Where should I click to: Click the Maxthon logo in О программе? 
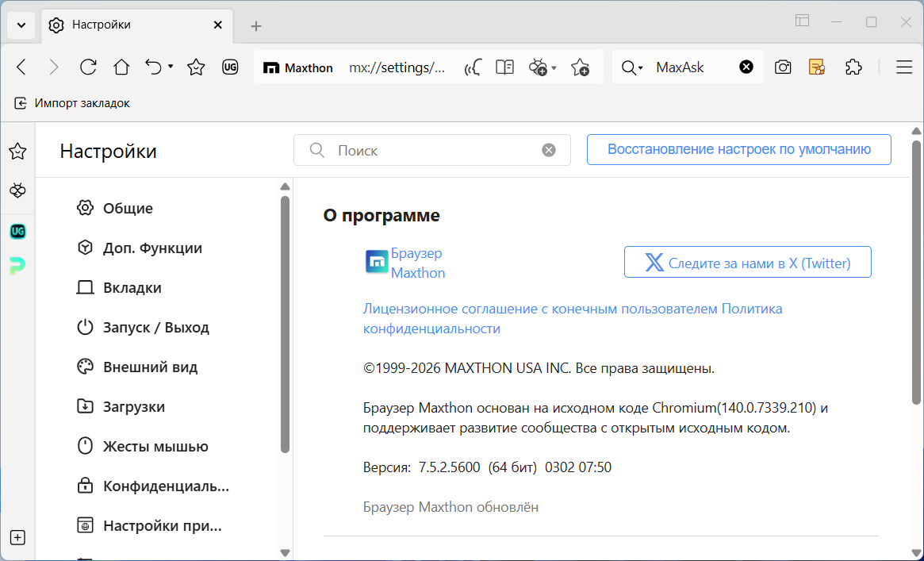point(377,262)
